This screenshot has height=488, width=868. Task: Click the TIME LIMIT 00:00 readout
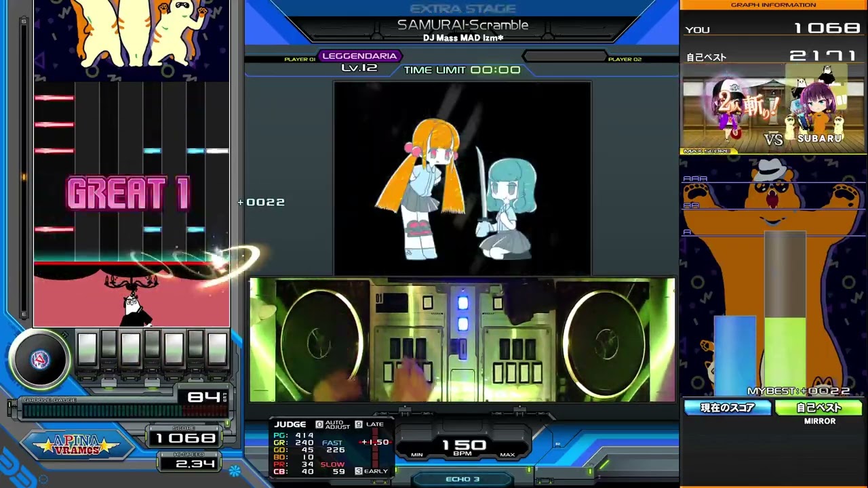click(462, 70)
